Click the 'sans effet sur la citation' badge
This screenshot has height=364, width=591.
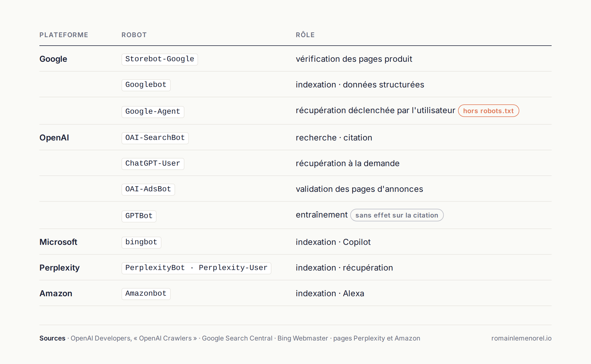[x=397, y=215]
